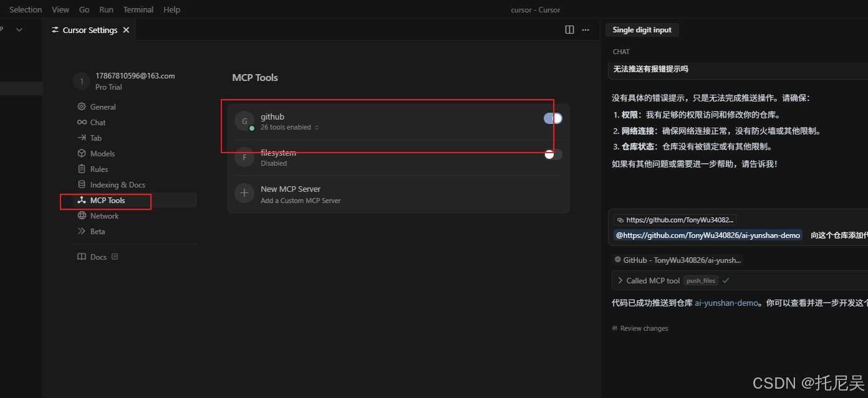Select the Single digit input chat tab
Viewport: 868px width, 398px height.
point(642,30)
